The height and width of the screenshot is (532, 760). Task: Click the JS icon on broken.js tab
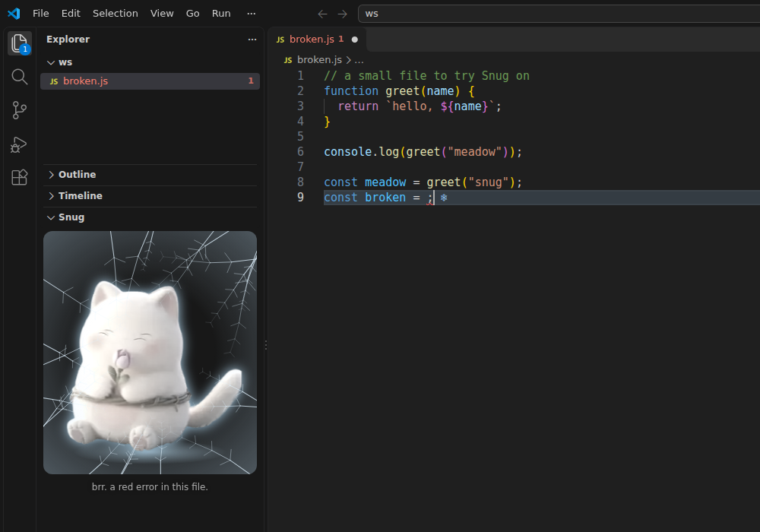pyautogui.click(x=280, y=40)
